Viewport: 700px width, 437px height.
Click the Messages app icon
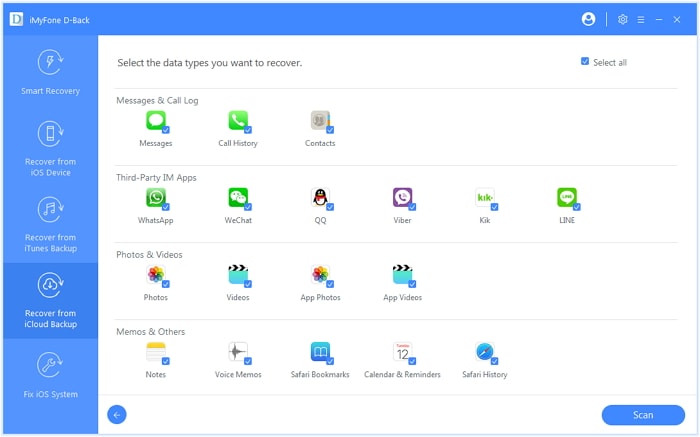pyautogui.click(x=156, y=121)
